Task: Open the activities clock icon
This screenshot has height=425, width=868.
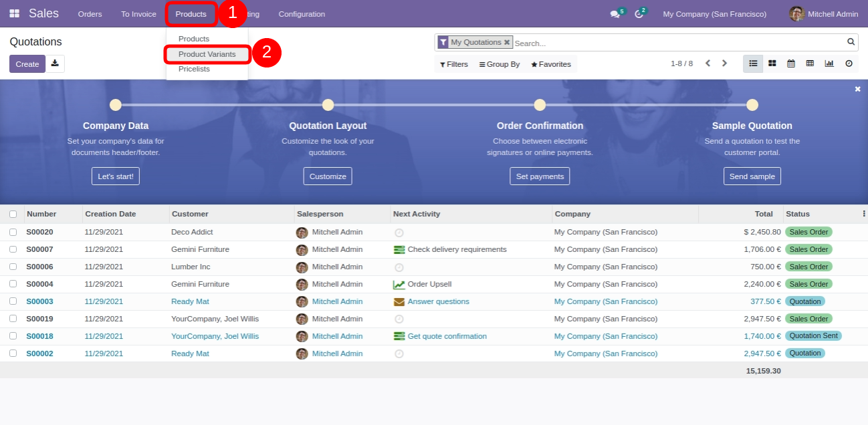Action: [639, 14]
